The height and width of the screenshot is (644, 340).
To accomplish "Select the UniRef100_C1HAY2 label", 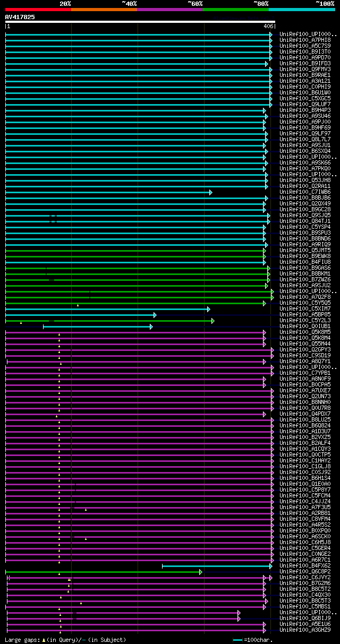I will (x=305, y=460).
